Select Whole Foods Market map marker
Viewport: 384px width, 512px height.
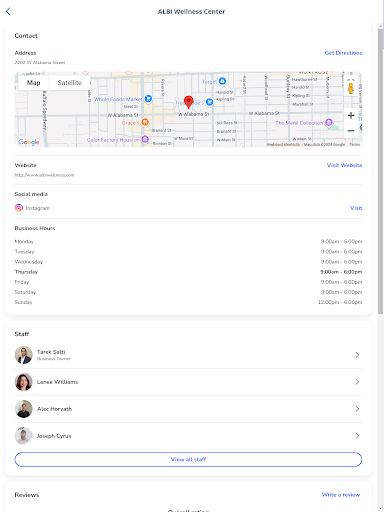(148, 99)
